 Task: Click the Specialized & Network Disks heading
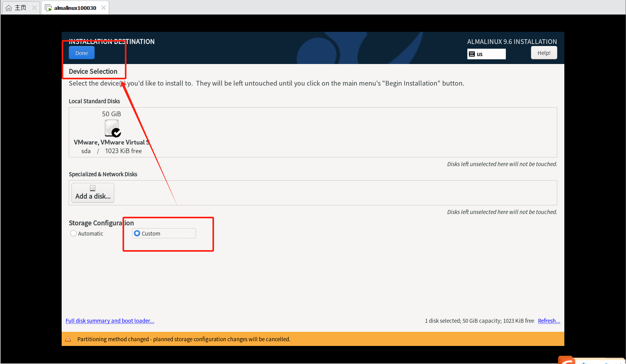(103, 174)
